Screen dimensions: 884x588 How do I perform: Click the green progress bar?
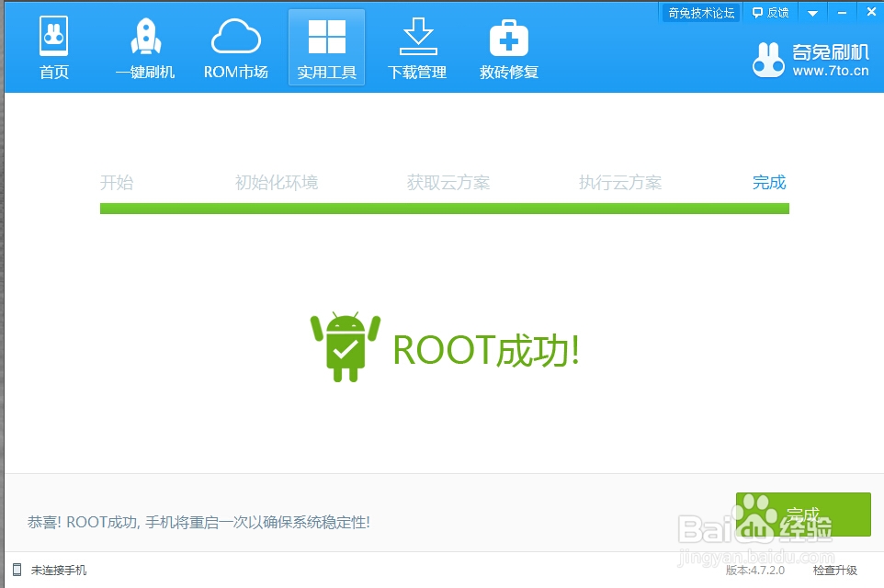pos(444,209)
